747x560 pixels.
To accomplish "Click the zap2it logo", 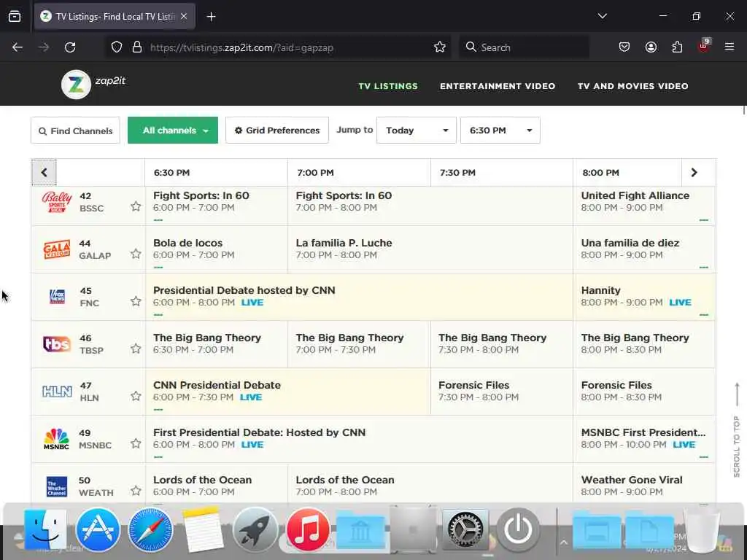I will (93, 85).
